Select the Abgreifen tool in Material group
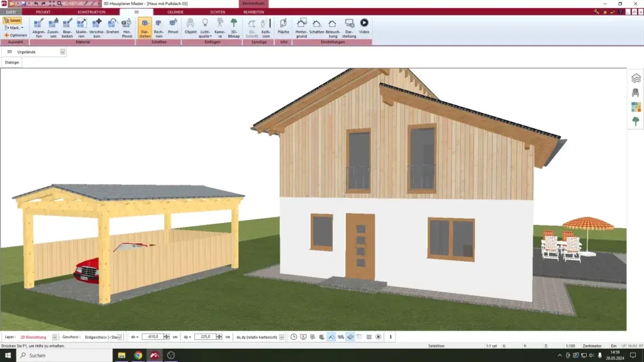Screen dimensions: 644x362 point(38,29)
